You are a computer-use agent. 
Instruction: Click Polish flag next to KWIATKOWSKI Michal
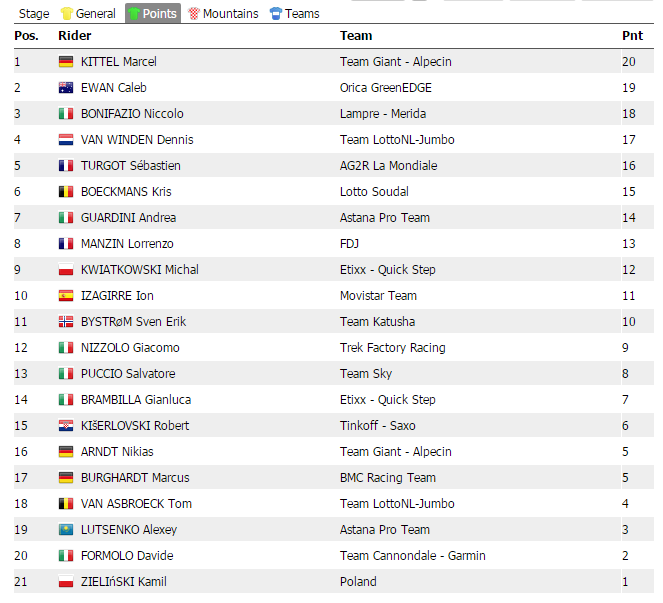(66, 270)
